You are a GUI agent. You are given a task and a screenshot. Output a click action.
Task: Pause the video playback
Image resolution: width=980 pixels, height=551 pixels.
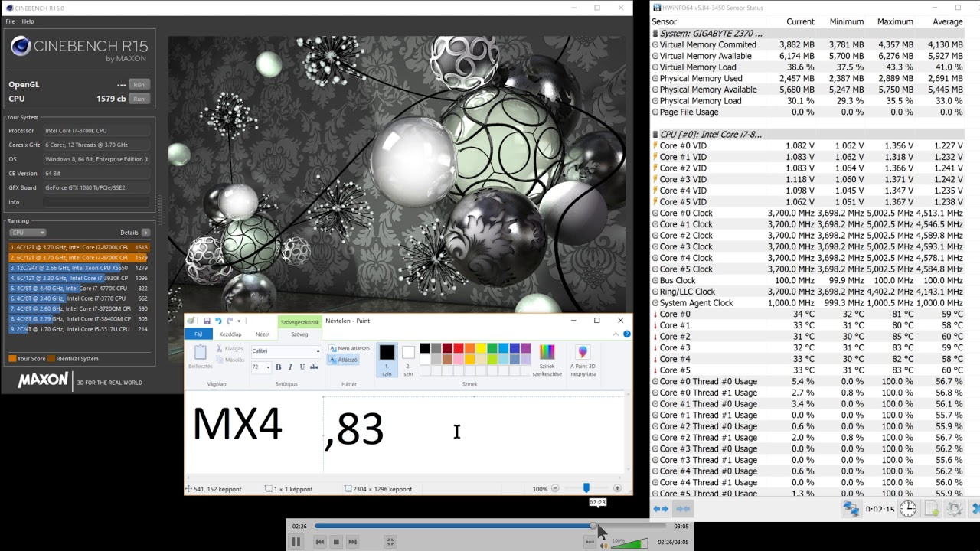click(296, 542)
